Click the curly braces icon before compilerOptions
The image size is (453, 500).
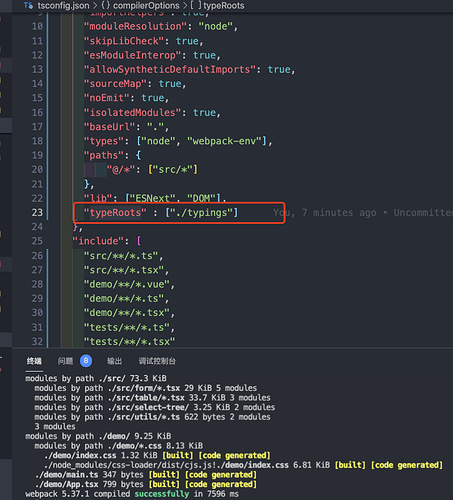point(105,5)
